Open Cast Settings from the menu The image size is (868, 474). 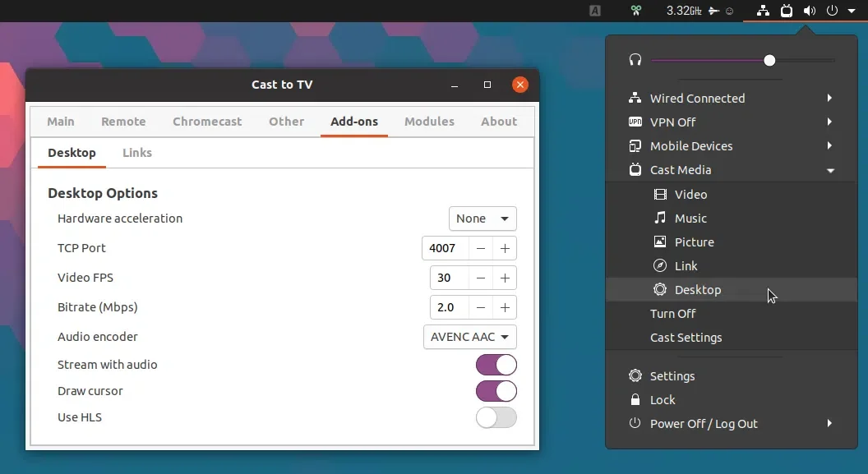point(732,338)
